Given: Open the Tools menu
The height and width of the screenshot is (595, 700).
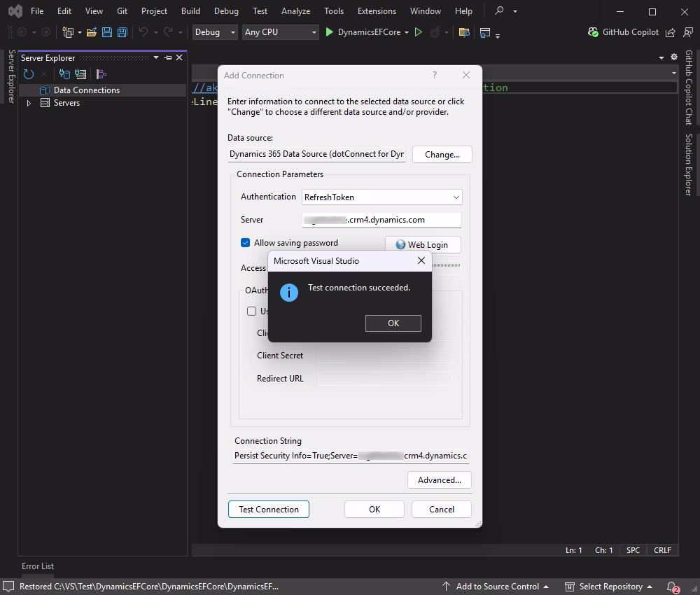Looking at the screenshot, I should click(x=333, y=11).
